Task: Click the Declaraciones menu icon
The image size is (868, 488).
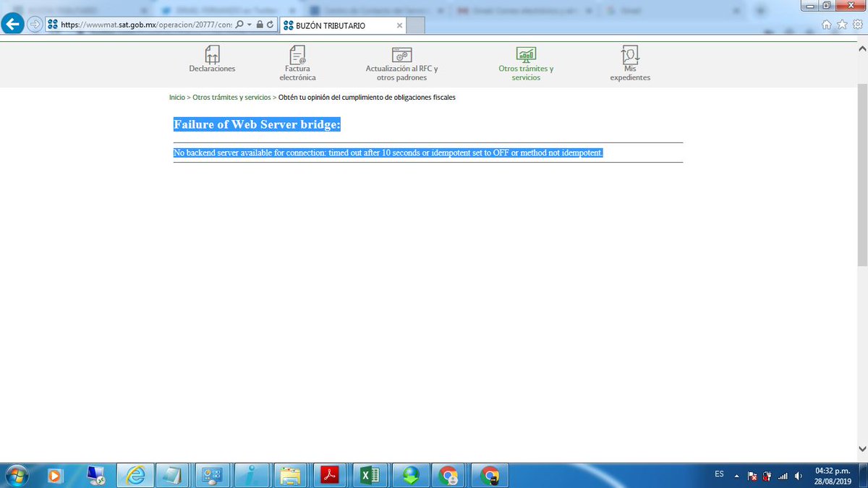Action: tap(212, 54)
